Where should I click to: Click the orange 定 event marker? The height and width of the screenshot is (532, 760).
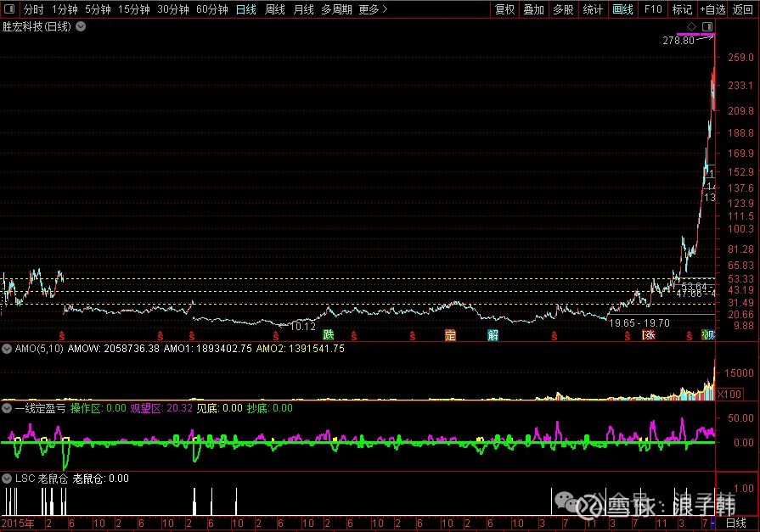[x=450, y=335]
